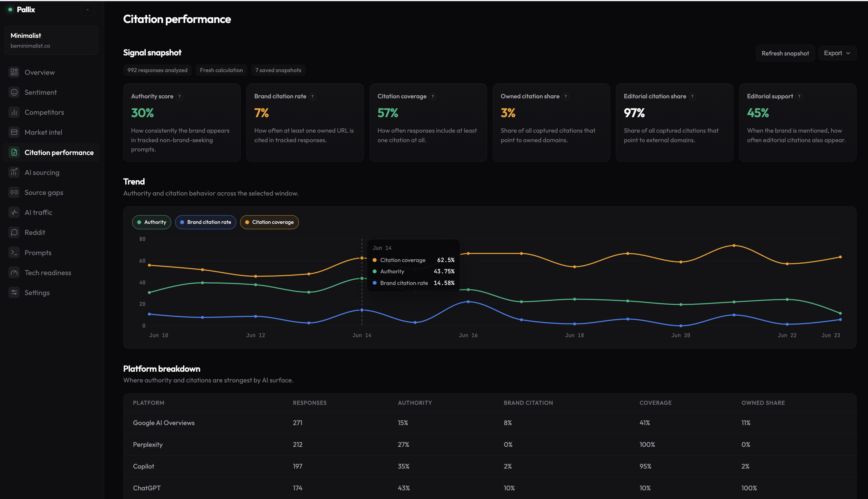Open the Export dropdown menu
Viewport: 868px width, 499px height.
(837, 53)
